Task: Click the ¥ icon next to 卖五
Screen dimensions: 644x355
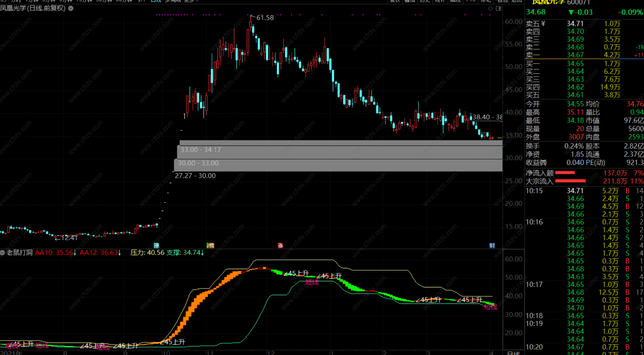Action: (543, 24)
